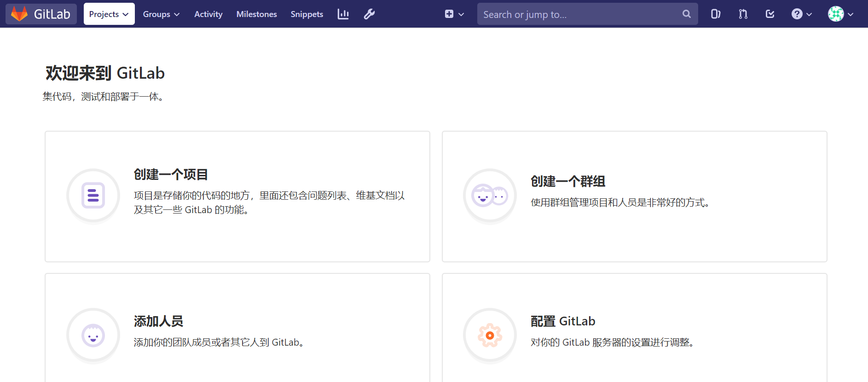Open the Help question mark dropdown
The image size is (868, 382).
(801, 14)
